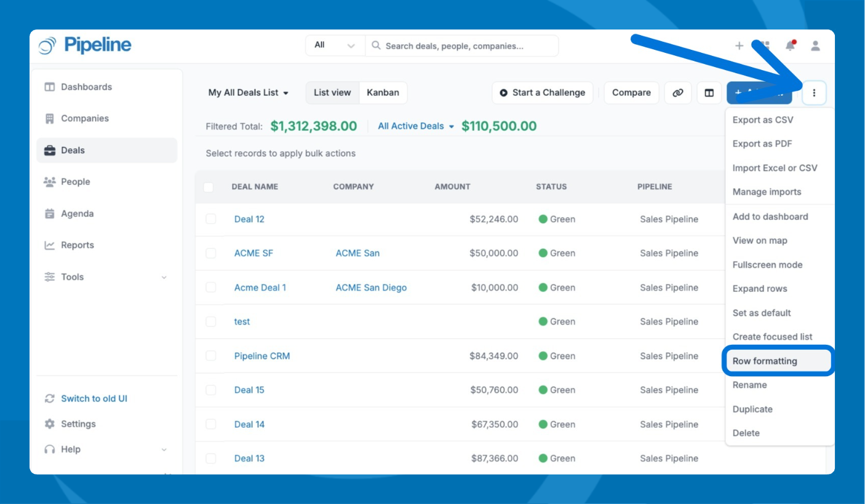Image resolution: width=865 pixels, height=504 pixels.
Task: Open Dashboards from the sidebar
Action: 86,87
